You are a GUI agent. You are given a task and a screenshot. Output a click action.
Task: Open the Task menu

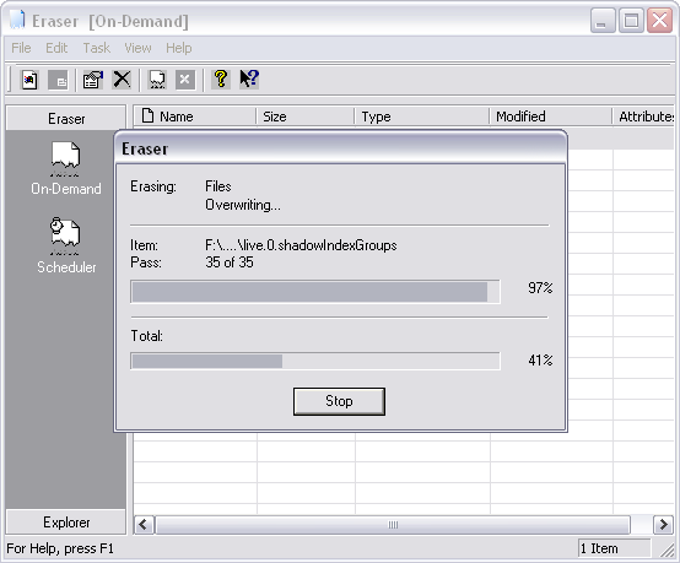[96, 48]
